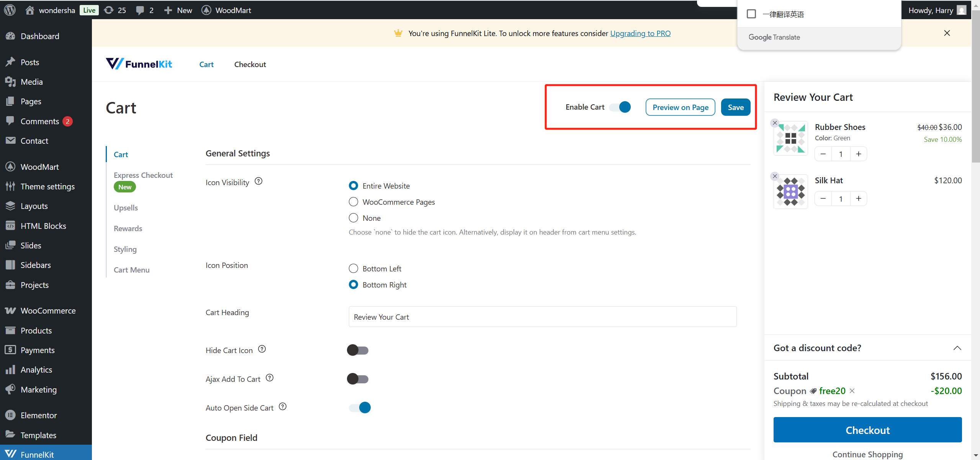
Task: Remove Rubber Shoes from cart preview
Action: pos(775,123)
